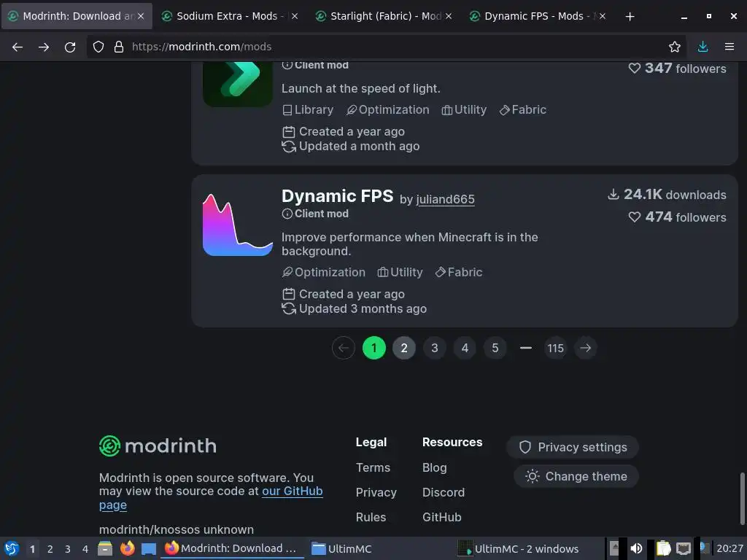Close the Dynamic FPS tab
This screenshot has width=747, height=560.
coord(602,16)
